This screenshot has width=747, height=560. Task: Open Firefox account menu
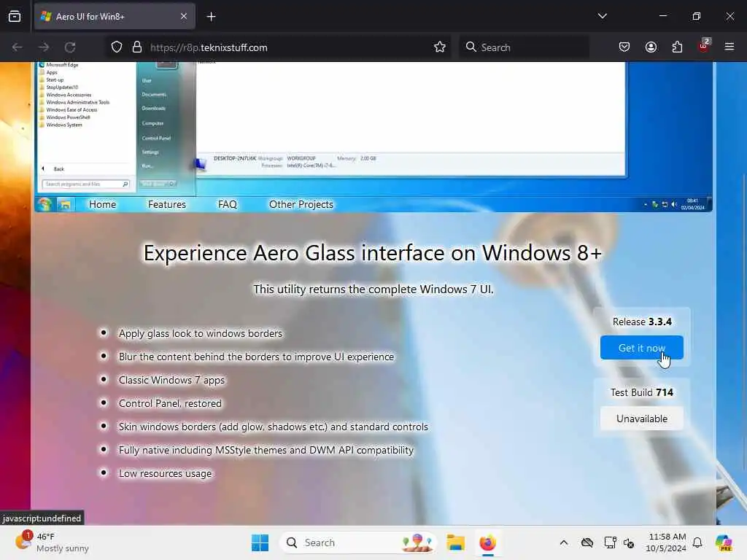pyautogui.click(x=651, y=47)
